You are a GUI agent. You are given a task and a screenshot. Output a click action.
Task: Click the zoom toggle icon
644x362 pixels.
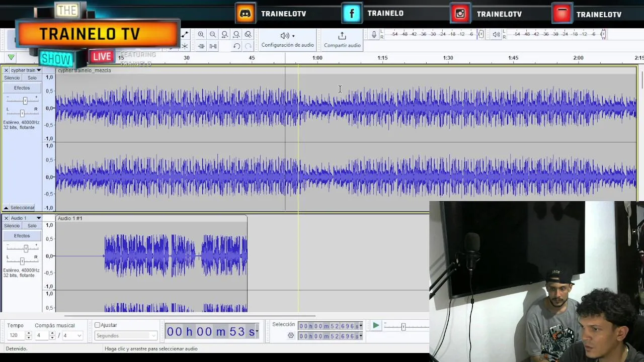coord(248,35)
